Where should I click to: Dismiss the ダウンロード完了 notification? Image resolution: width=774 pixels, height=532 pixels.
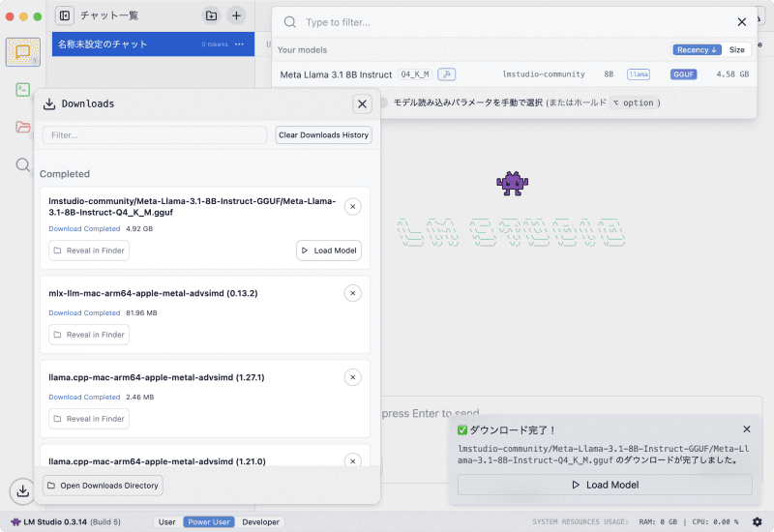pyautogui.click(x=747, y=429)
